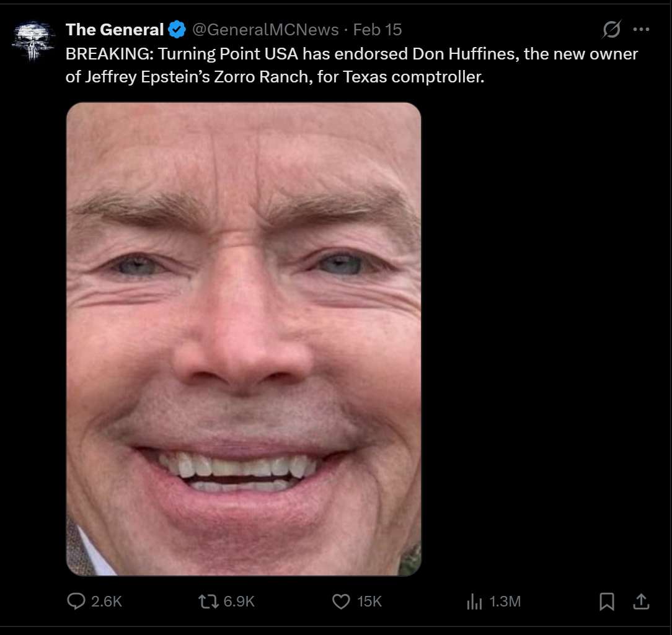Open the three-dot more options menu
The image size is (672, 635).
641,29
